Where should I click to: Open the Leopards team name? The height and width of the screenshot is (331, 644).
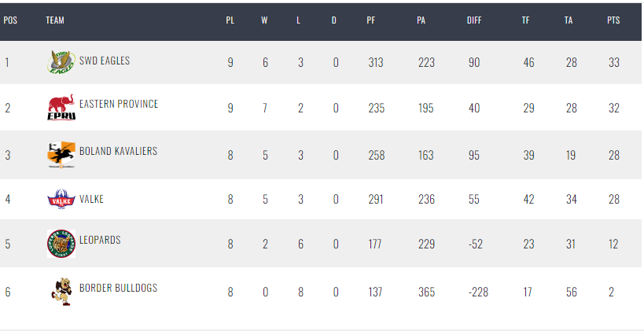(100, 240)
